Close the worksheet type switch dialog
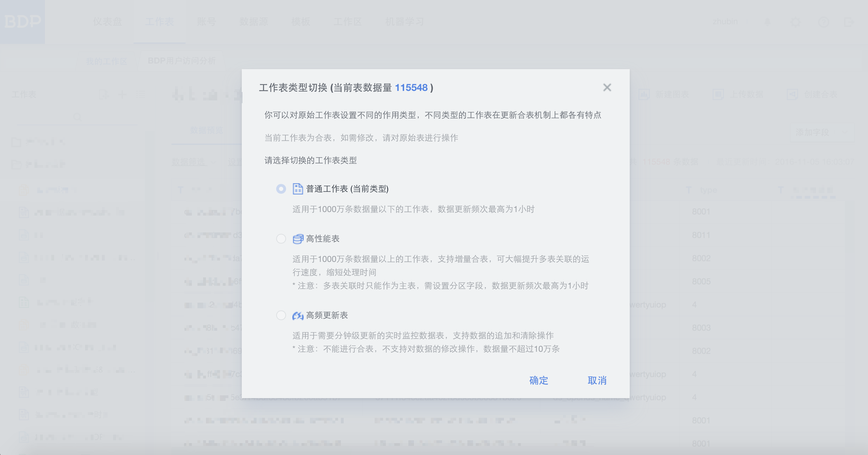This screenshot has width=868, height=455. pos(607,87)
